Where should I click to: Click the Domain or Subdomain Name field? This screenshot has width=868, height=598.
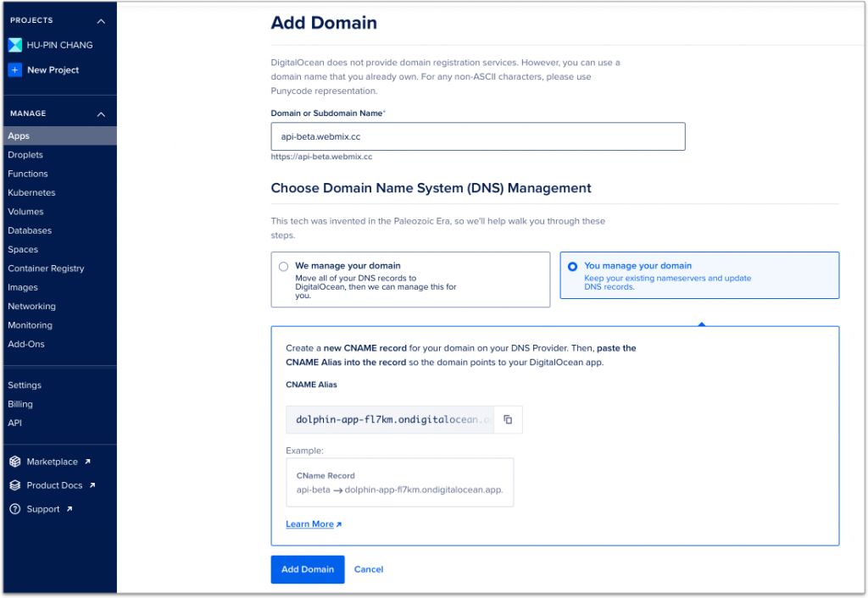(x=478, y=136)
